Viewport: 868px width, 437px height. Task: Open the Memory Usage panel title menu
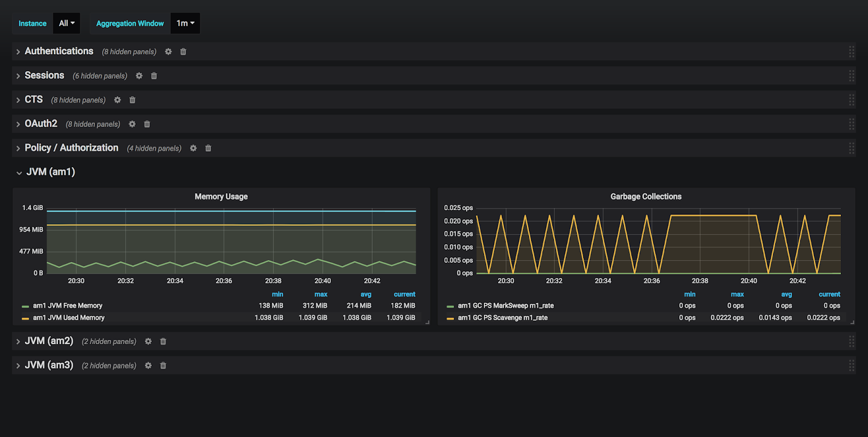pos(221,197)
